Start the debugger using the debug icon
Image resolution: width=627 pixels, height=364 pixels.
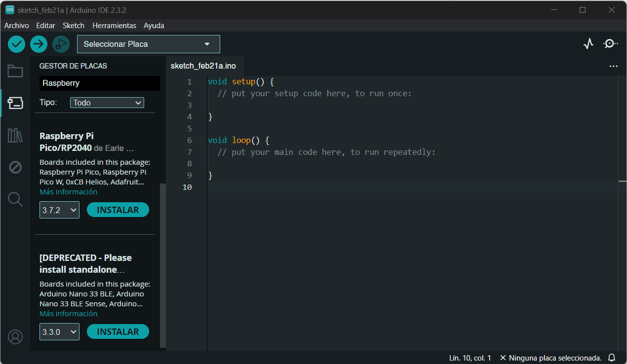point(61,44)
